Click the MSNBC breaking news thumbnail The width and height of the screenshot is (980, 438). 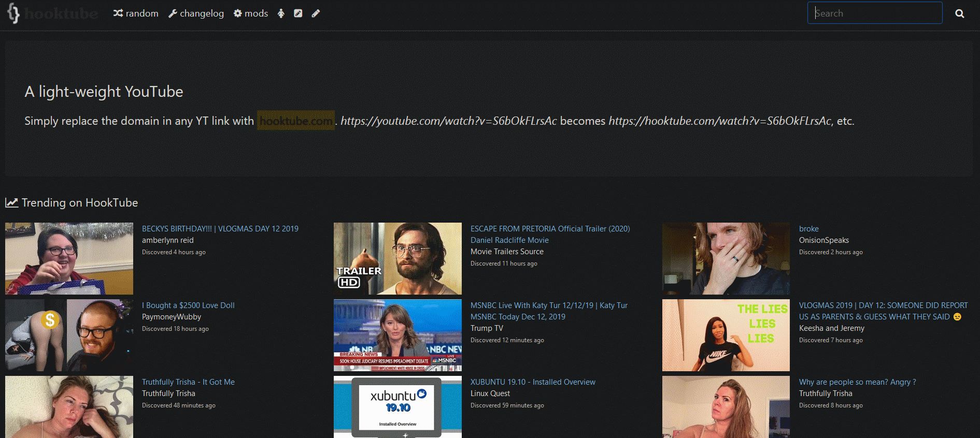point(397,335)
